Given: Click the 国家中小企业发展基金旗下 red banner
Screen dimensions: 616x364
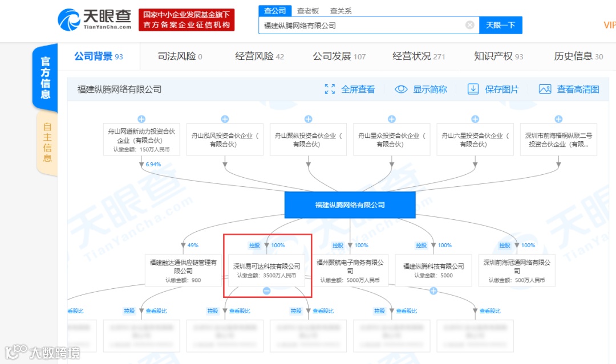Looking at the screenshot, I should (187, 19).
